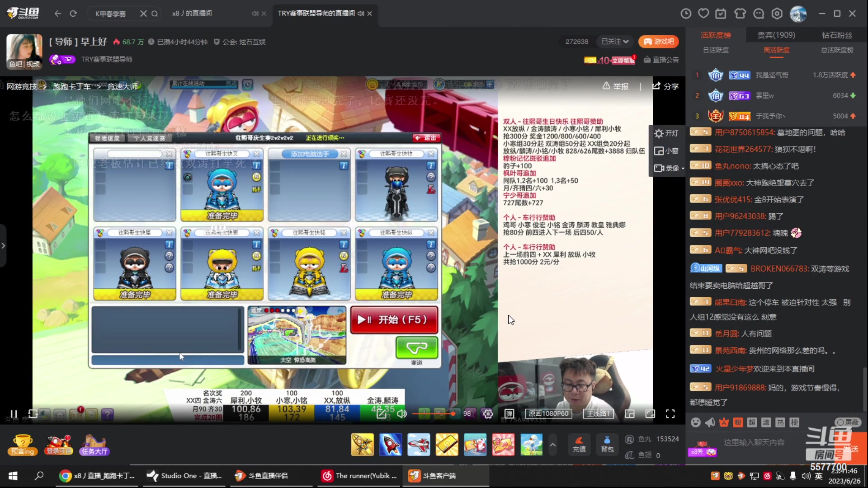Viewport: 868px width, 488px height.
Task: Select 总活跃度榜 sub-tab
Action: (837, 50)
